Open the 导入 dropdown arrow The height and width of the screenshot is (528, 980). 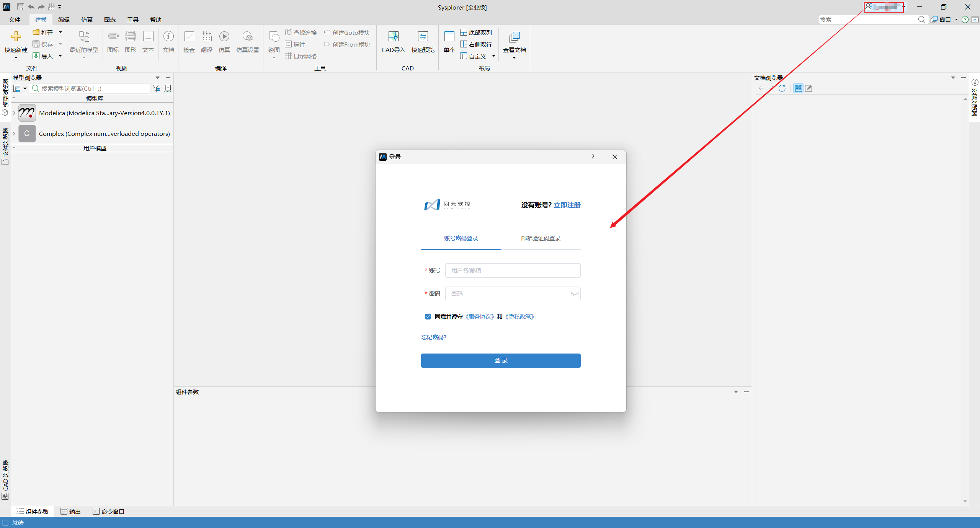click(x=60, y=56)
